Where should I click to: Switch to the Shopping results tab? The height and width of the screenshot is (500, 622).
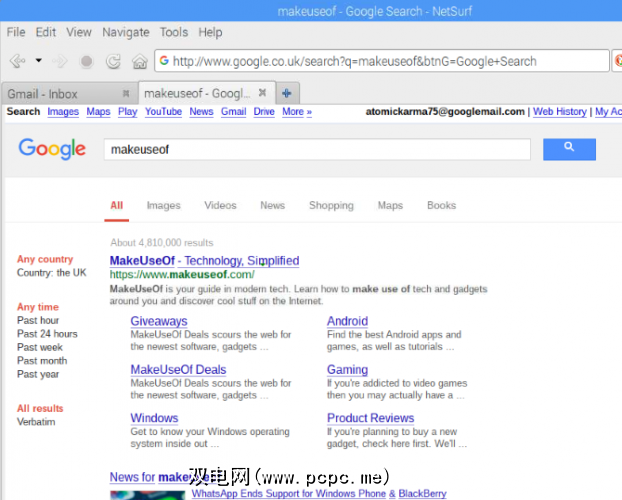tap(331, 206)
